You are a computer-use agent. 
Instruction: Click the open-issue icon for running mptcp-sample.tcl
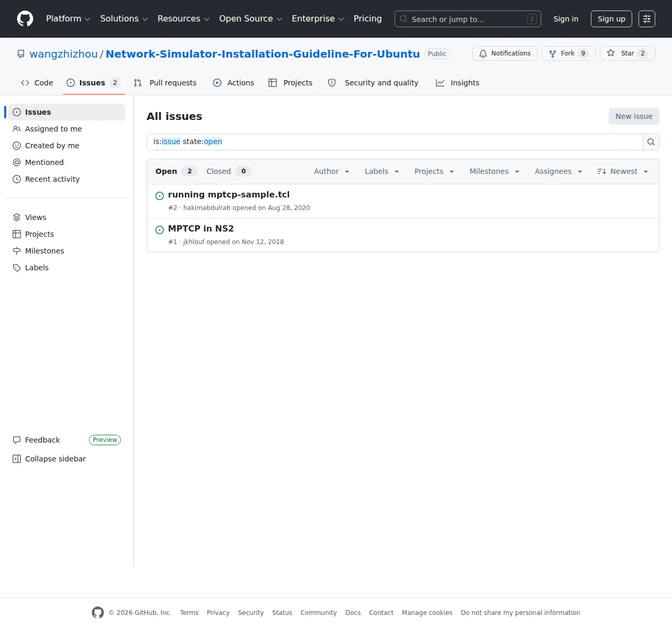(160, 196)
